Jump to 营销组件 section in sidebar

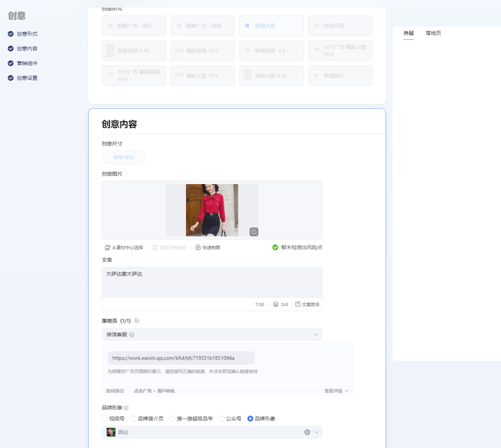tap(27, 63)
